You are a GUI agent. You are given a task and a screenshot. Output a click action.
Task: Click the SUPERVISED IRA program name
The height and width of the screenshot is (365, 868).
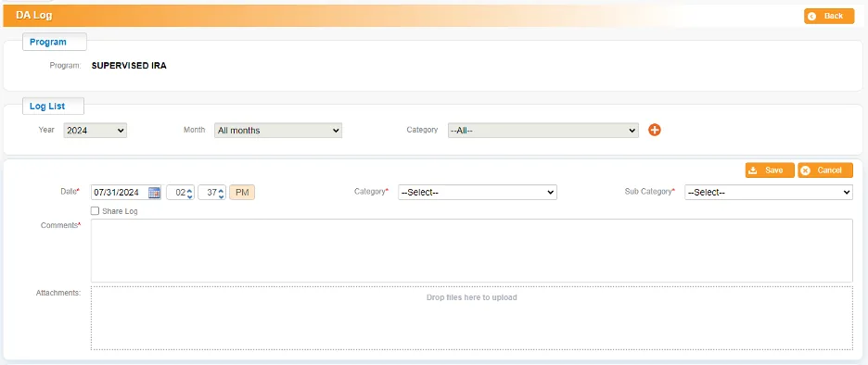(x=129, y=66)
